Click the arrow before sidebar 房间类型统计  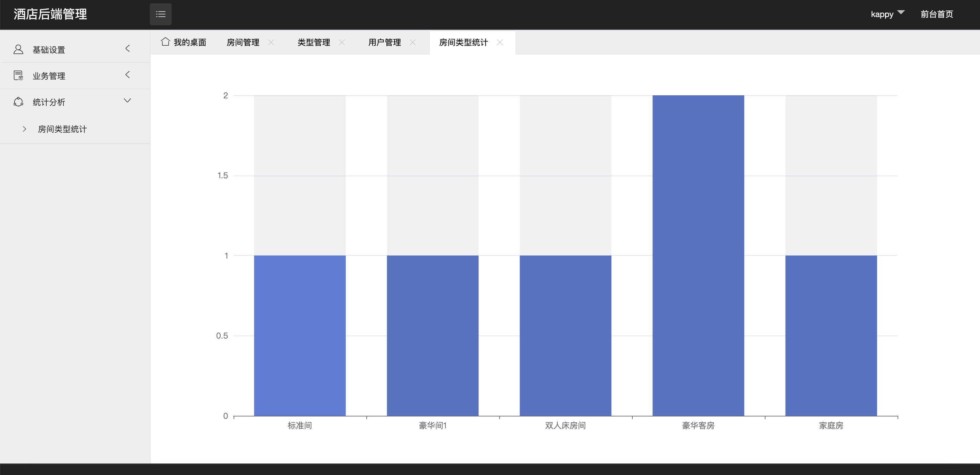point(25,129)
